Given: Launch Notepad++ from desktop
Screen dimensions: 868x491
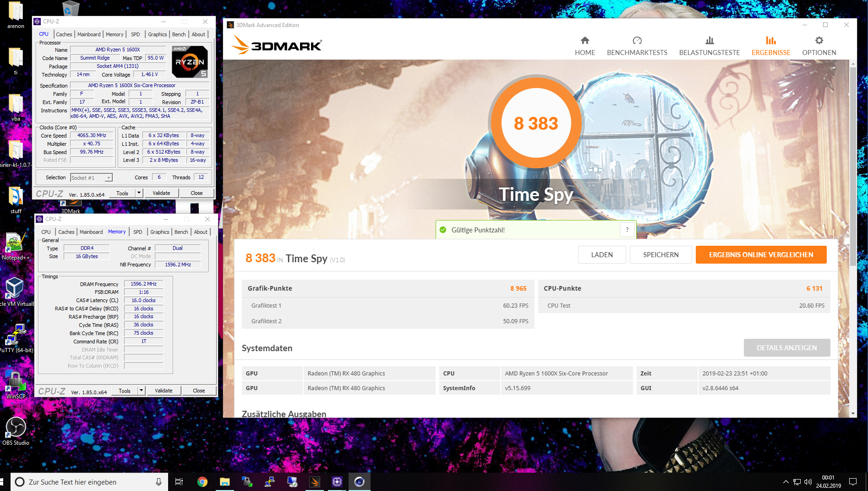Looking at the screenshot, I should (16, 246).
